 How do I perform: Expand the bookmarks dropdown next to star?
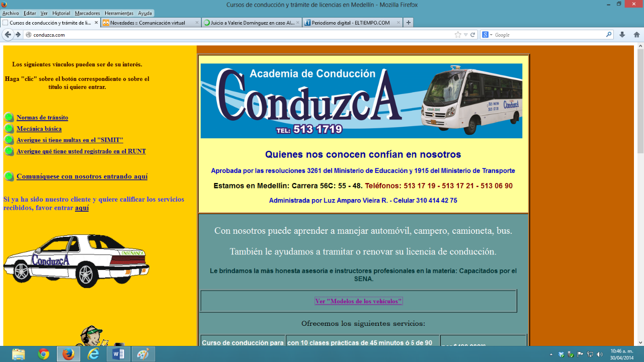[466, 35]
